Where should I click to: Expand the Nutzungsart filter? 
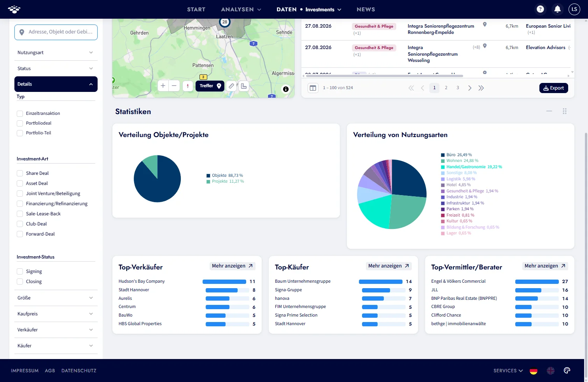56,53
